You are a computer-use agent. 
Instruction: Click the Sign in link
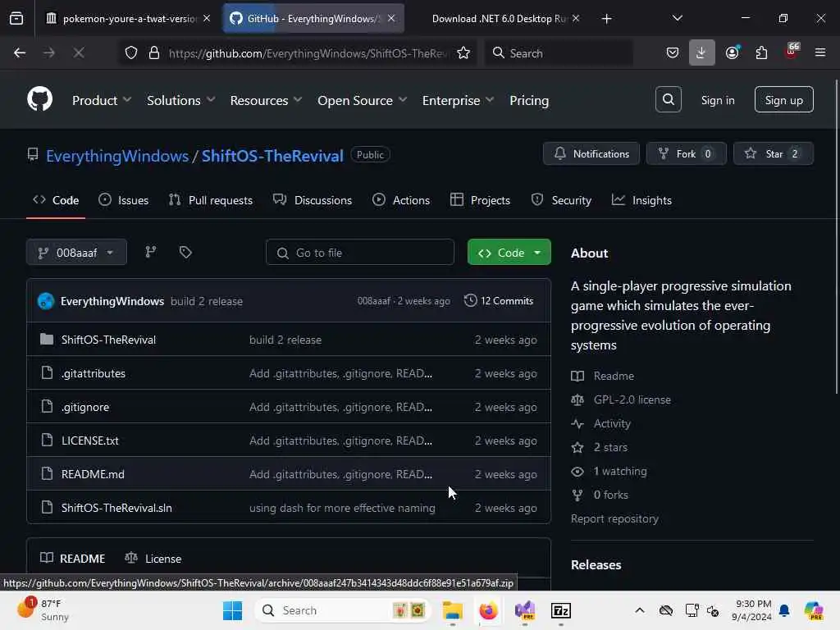click(x=717, y=100)
